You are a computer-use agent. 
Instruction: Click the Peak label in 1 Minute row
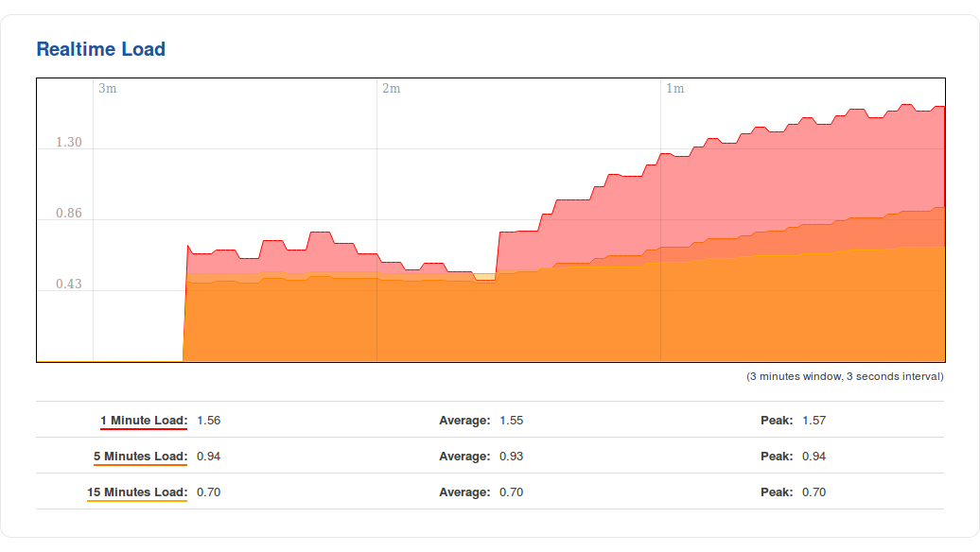(x=777, y=421)
